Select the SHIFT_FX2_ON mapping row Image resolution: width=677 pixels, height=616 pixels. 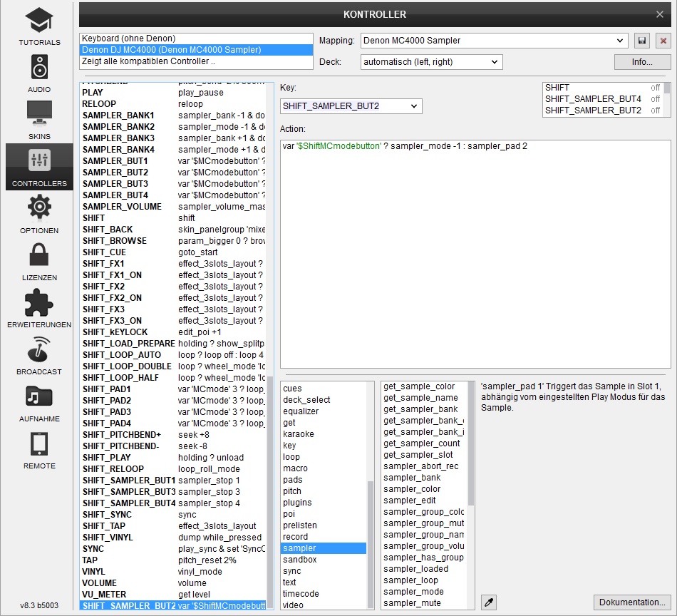coord(174,297)
